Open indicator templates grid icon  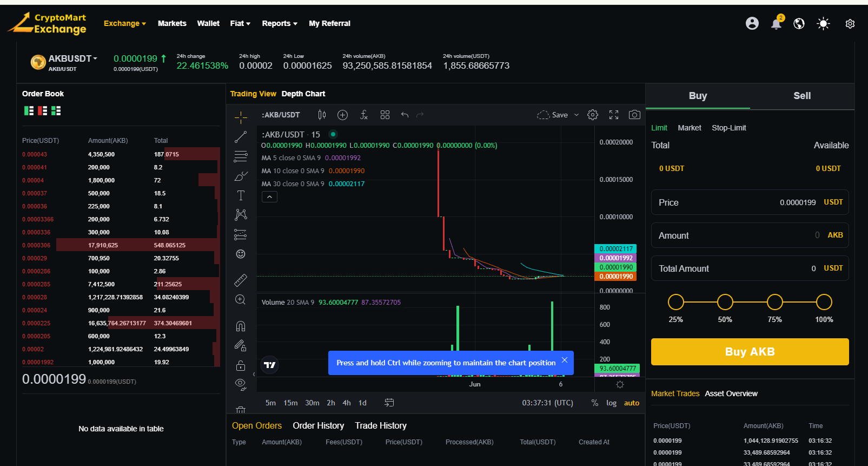[x=385, y=115]
